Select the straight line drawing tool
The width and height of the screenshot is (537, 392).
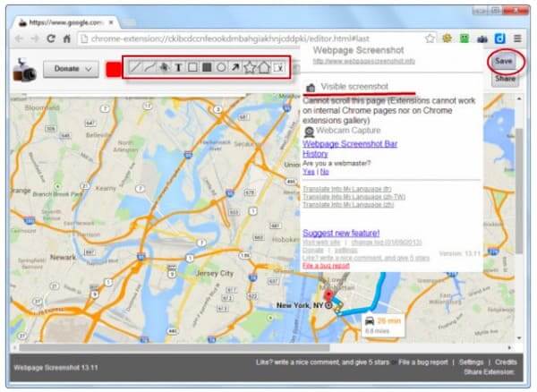pyautogui.click(x=135, y=67)
